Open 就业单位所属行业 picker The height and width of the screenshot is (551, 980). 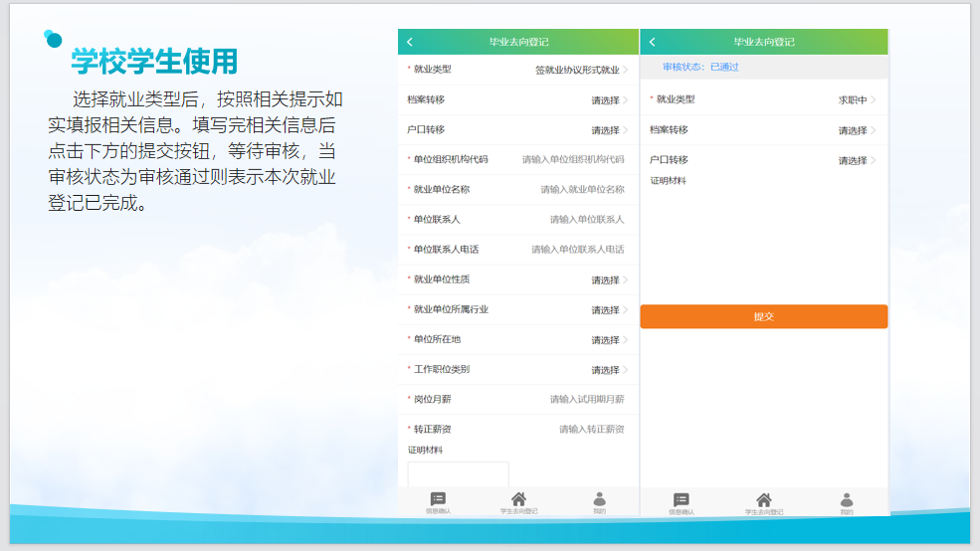coord(609,310)
